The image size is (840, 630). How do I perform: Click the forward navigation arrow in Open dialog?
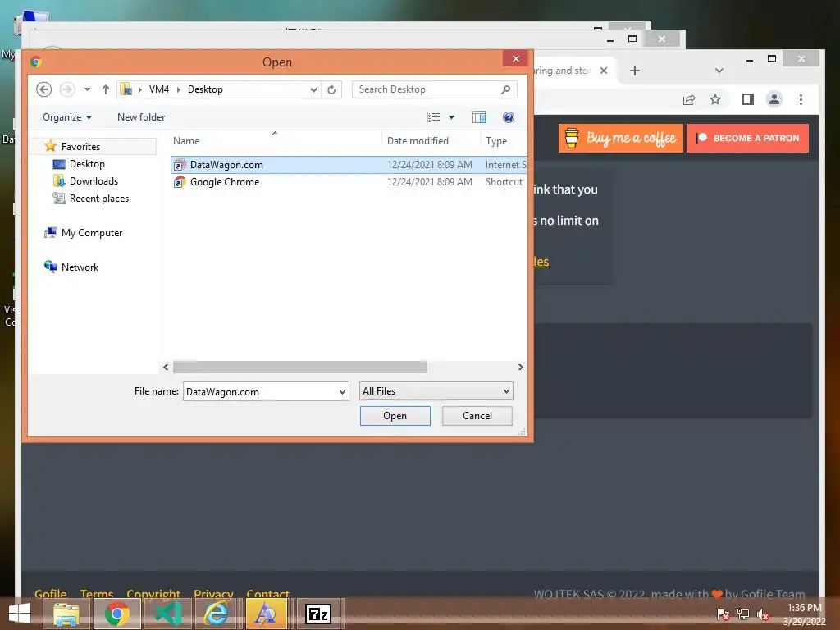(x=67, y=89)
